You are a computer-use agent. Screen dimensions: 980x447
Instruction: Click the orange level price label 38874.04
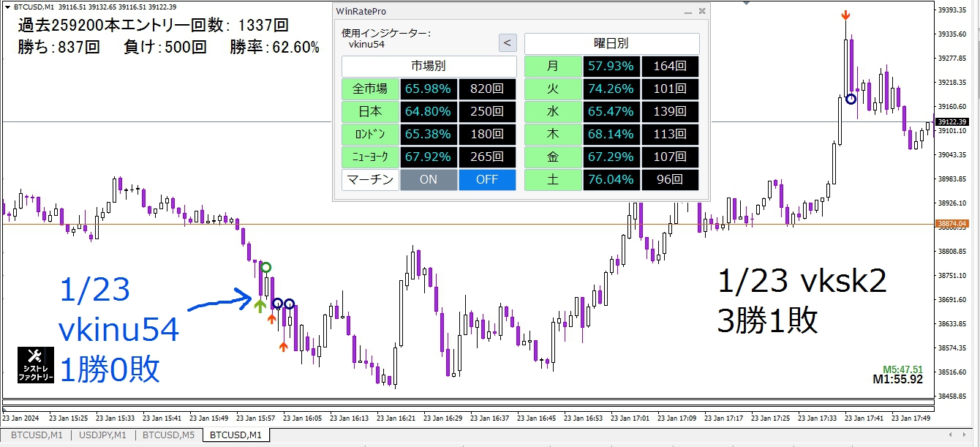click(951, 223)
